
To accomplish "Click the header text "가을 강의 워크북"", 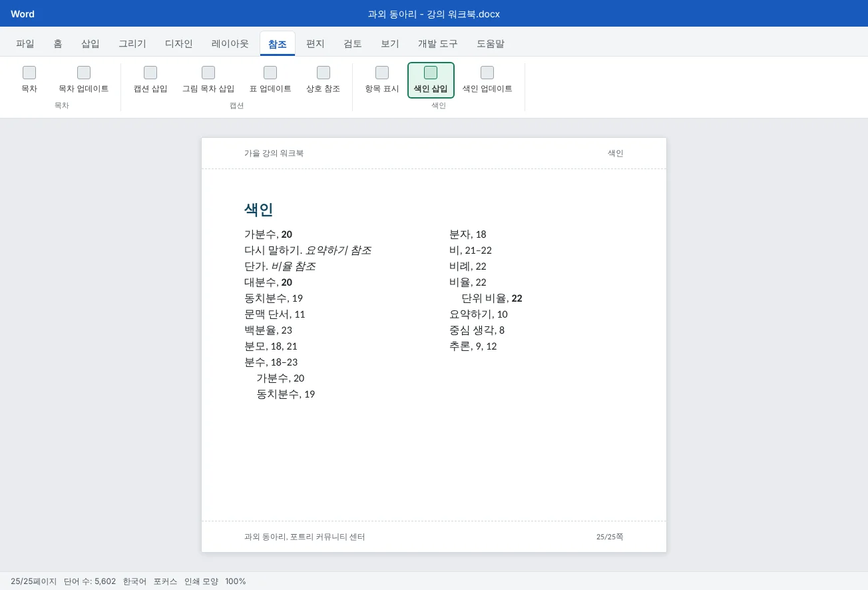I will click(274, 153).
